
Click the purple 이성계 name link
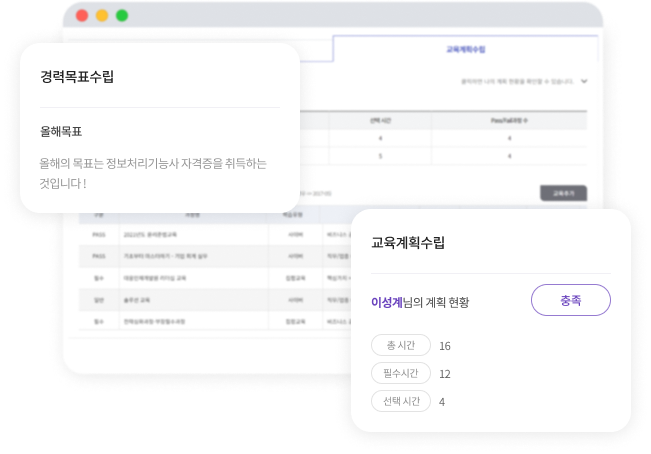click(x=385, y=301)
